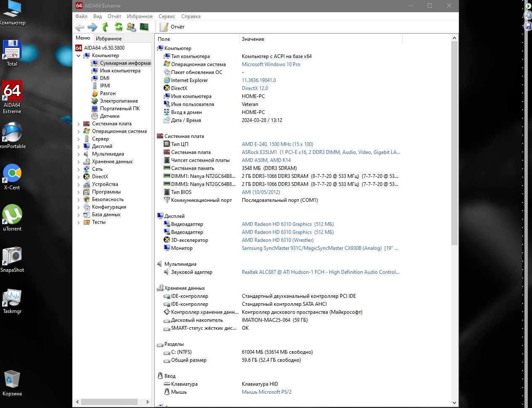Screen dimensions: 532x408
Task: Click the AIDA64 v6.50.5800 root node icon
Action: 79,48
